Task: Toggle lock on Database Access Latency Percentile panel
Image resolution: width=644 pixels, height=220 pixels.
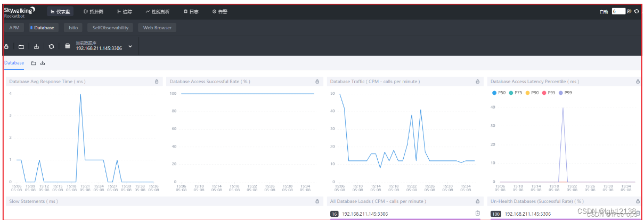Action: (x=638, y=82)
